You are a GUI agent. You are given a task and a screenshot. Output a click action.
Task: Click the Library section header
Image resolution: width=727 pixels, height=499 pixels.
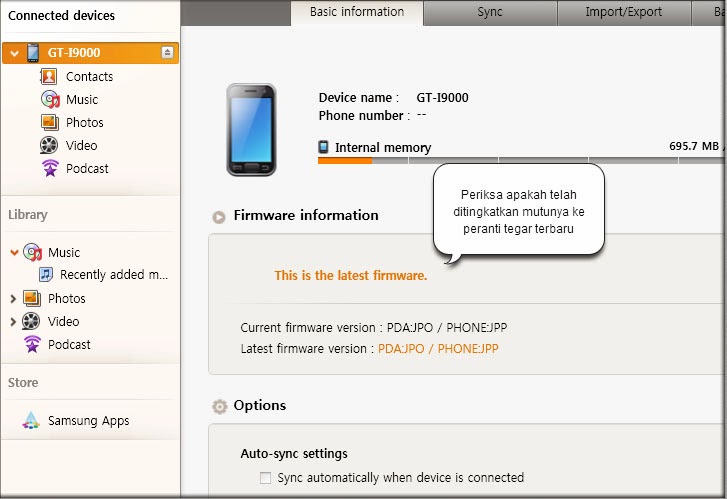28,215
